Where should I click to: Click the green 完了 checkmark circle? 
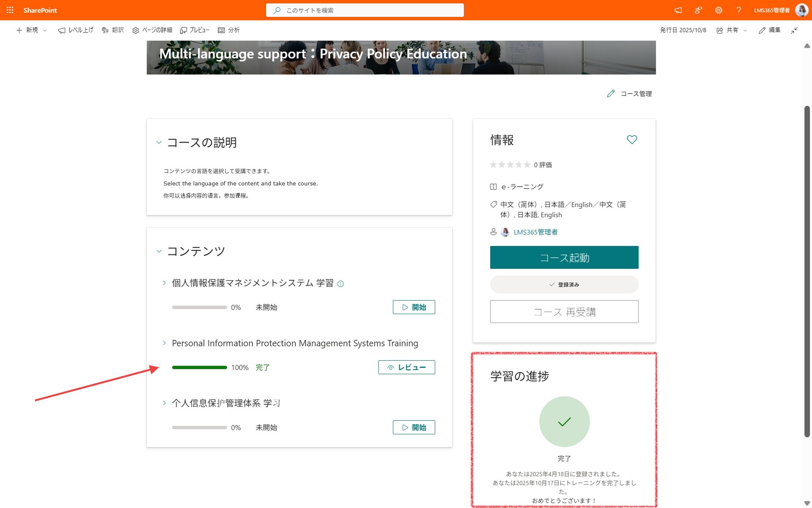564,422
